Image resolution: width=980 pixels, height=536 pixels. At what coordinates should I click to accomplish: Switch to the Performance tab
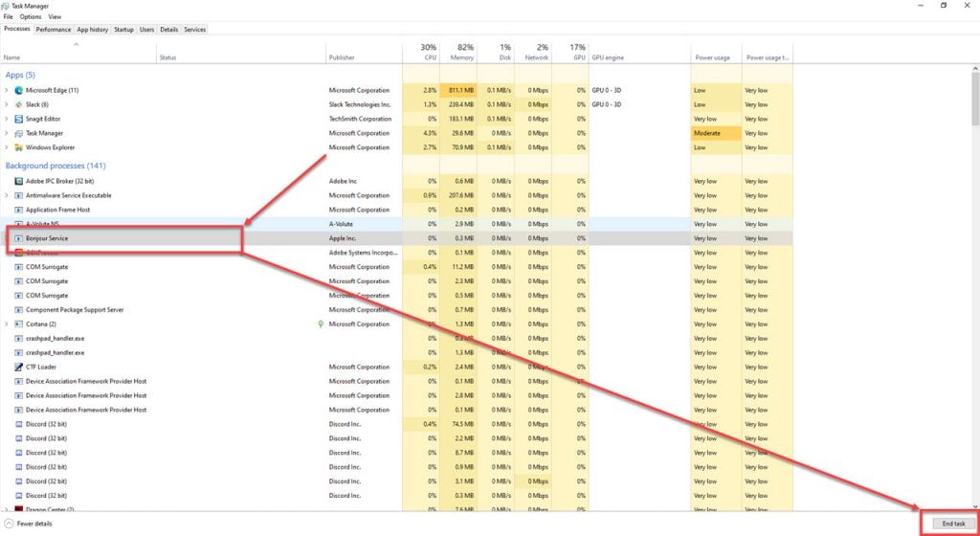[54, 30]
